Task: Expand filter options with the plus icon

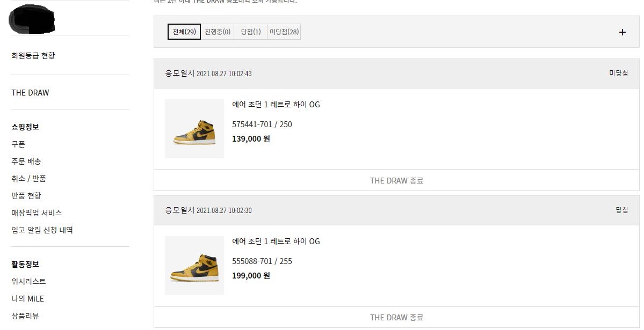Action: click(622, 32)
